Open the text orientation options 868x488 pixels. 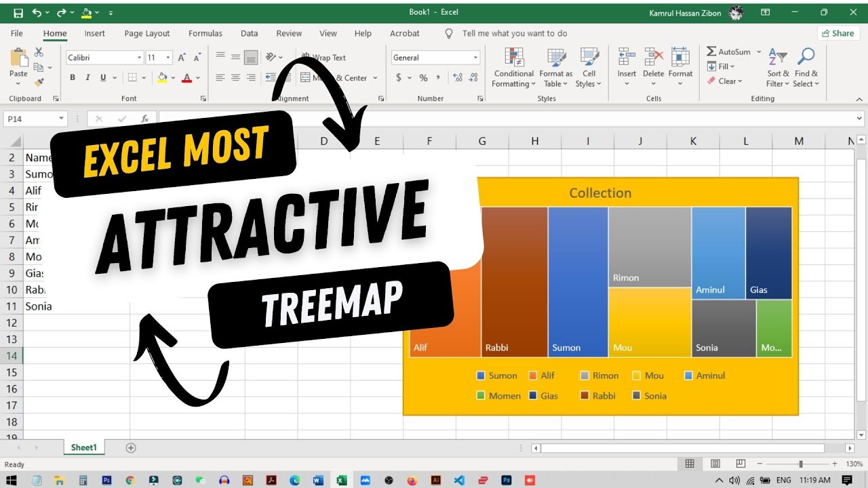(273, 57)
